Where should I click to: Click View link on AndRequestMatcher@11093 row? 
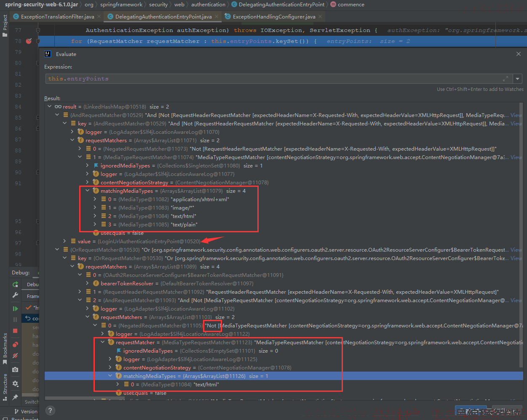click(516, 300)
